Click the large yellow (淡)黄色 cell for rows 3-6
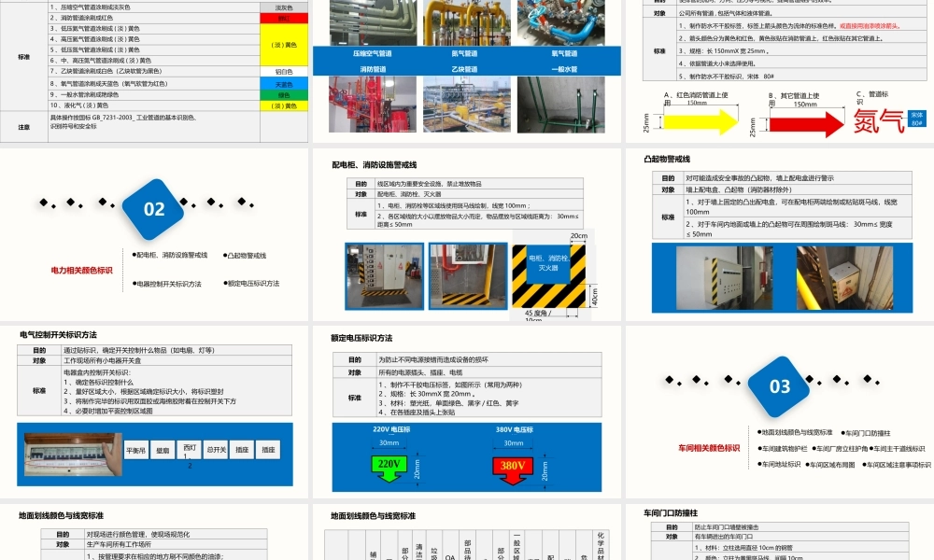The image size is (934, 560). coord(284,45)
